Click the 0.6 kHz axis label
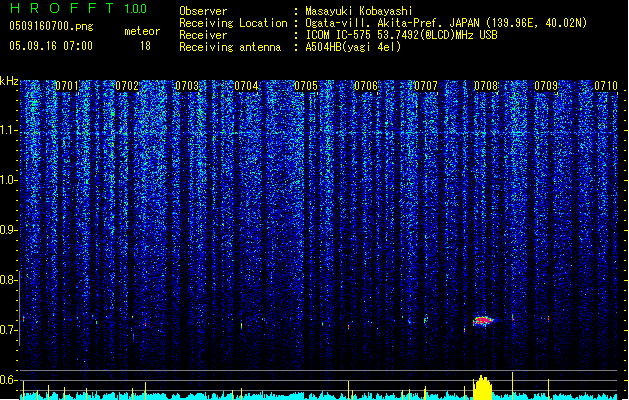The width and height of the screenshot is (629, 400). (9, 380)
